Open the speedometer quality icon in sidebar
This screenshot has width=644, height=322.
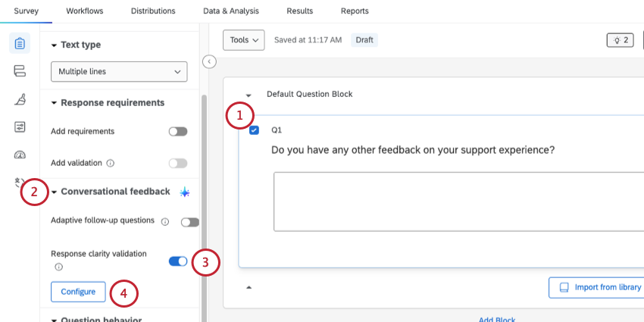pos(20,155)
